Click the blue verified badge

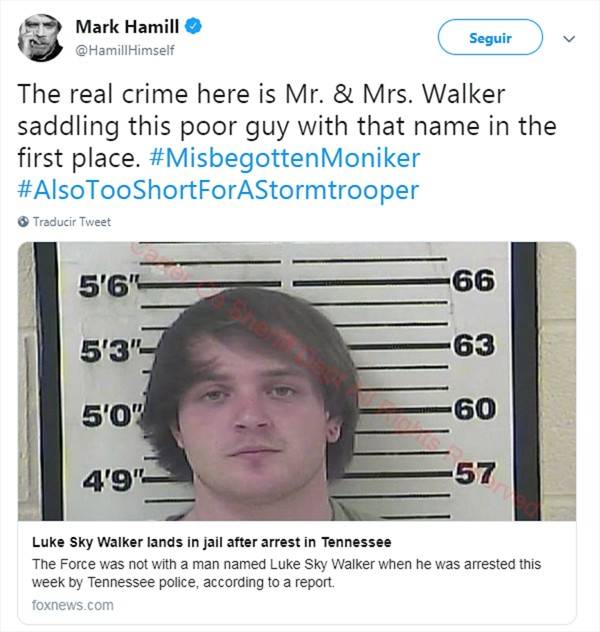click(193, 27)
